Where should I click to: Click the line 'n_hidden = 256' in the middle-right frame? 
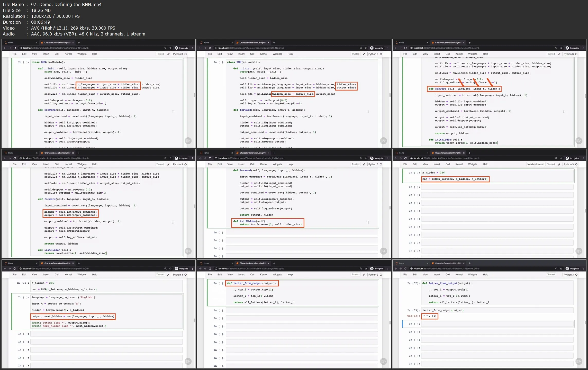[433, 173]
